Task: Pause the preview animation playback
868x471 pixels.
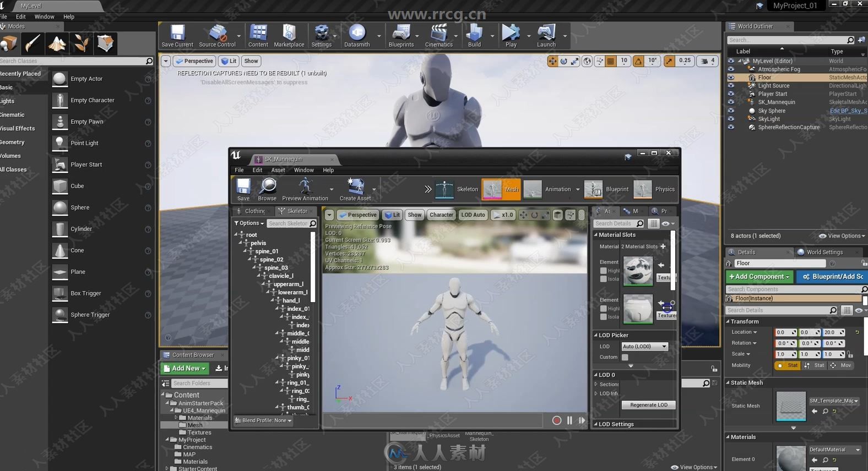Action: (x=569, y=420)
